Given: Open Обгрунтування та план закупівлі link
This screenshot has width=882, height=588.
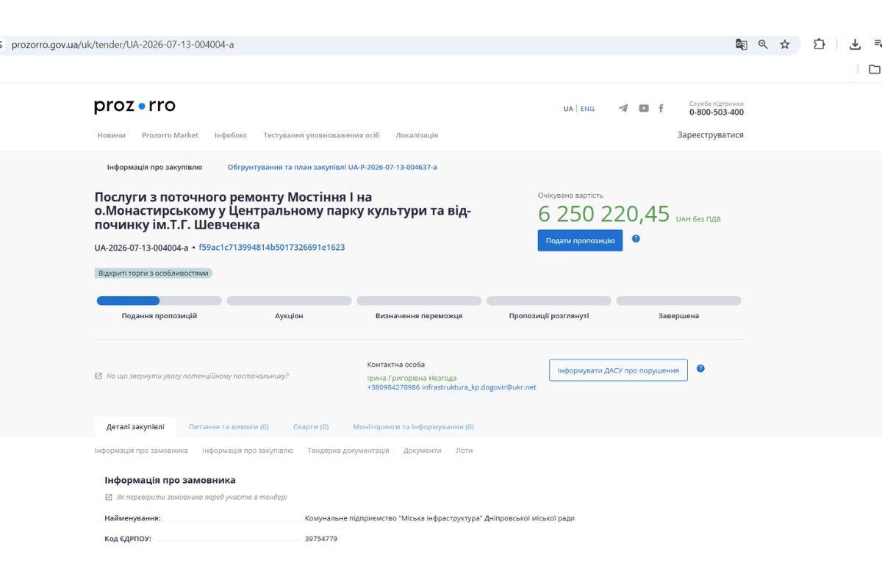Looking at the screenshot, I should pyautogui.click(x=332, y=168).
